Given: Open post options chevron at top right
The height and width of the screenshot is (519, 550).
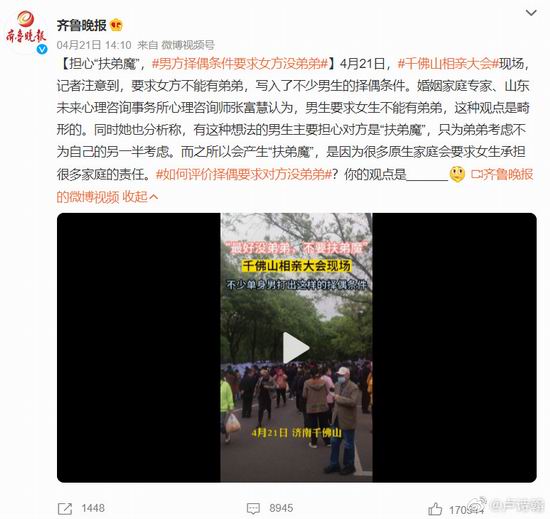Looking at the screenshot, I should coord(531,13).
